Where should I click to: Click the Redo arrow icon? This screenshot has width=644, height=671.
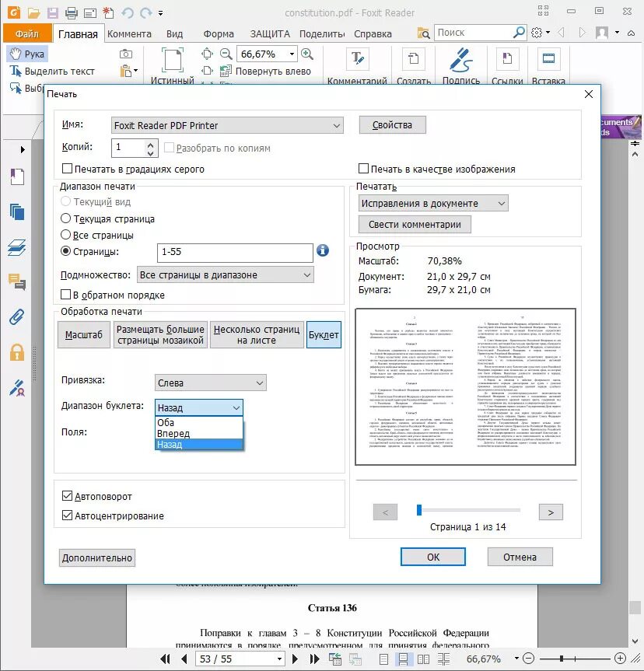click(146, 13)
